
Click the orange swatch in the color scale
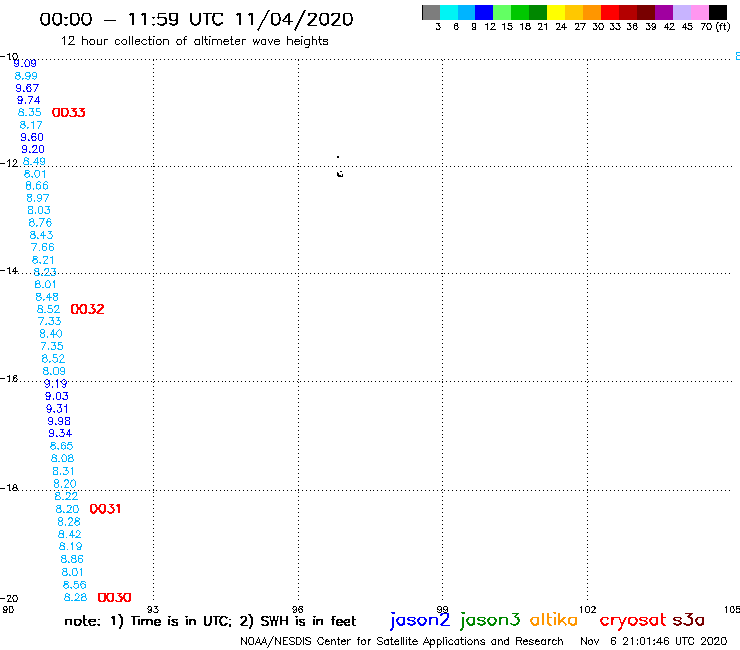pyautogui.click(x=592, y=12)
